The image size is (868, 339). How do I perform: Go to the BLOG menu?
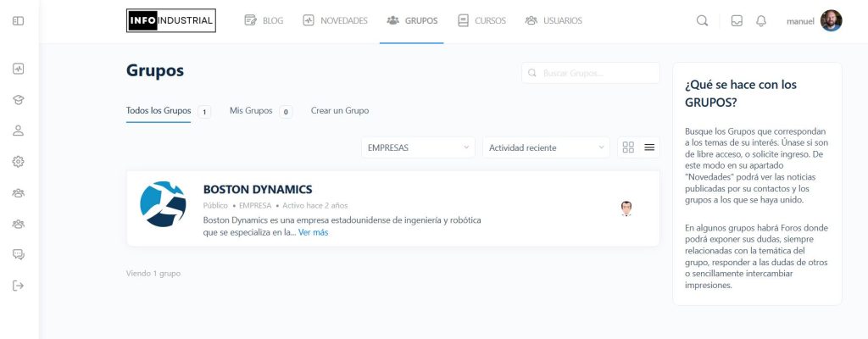264,20
